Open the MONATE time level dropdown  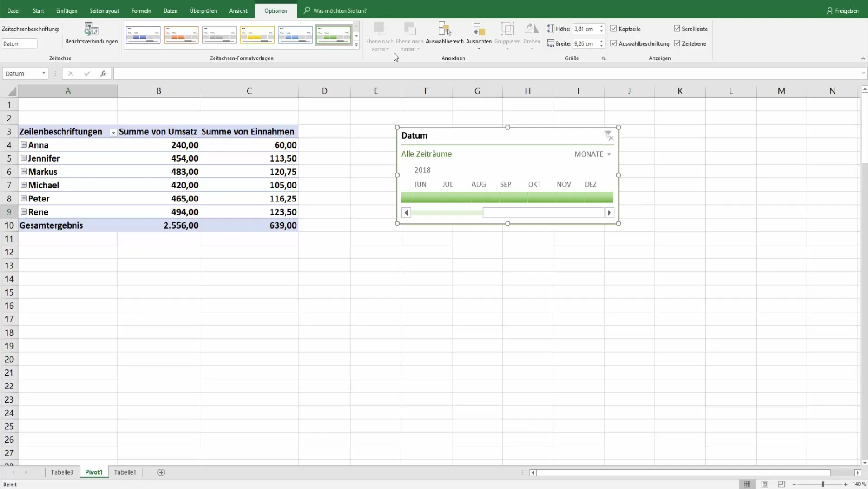point(593,154)
